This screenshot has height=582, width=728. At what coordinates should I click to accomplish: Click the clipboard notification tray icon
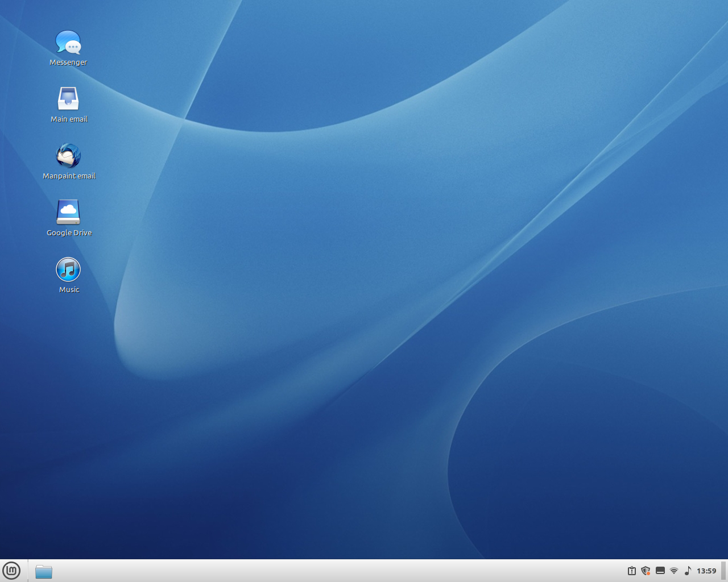(631, 571)
